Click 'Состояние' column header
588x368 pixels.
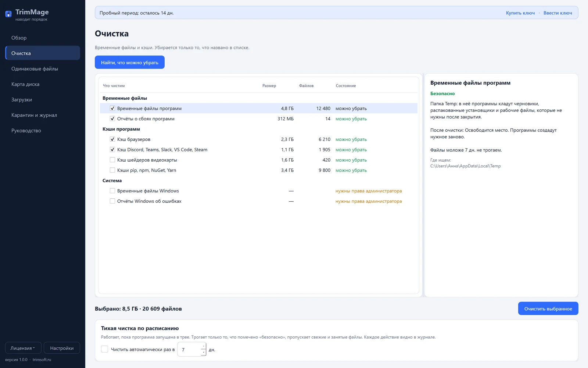346,86
